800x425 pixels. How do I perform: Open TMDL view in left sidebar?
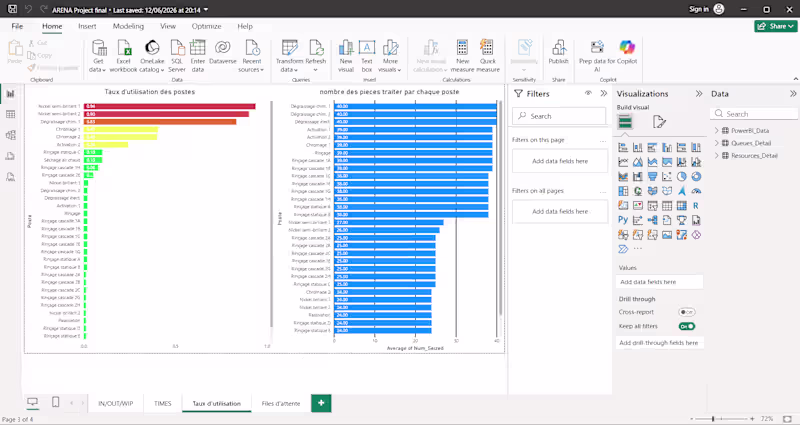(x=10, y=177)
